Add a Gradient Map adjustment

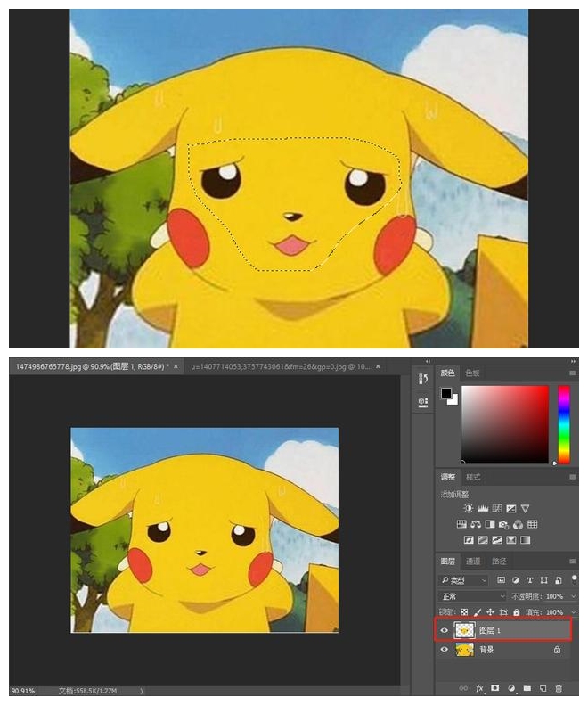(x=525, y=540)
